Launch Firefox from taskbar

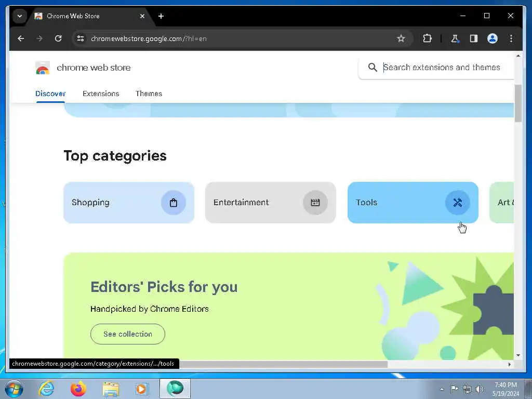point(78,389)
